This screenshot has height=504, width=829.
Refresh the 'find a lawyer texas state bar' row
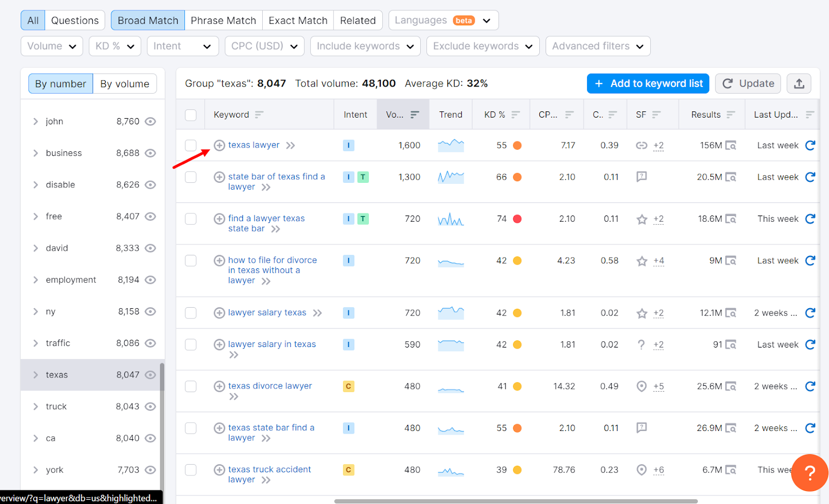(x=810, y=219)
